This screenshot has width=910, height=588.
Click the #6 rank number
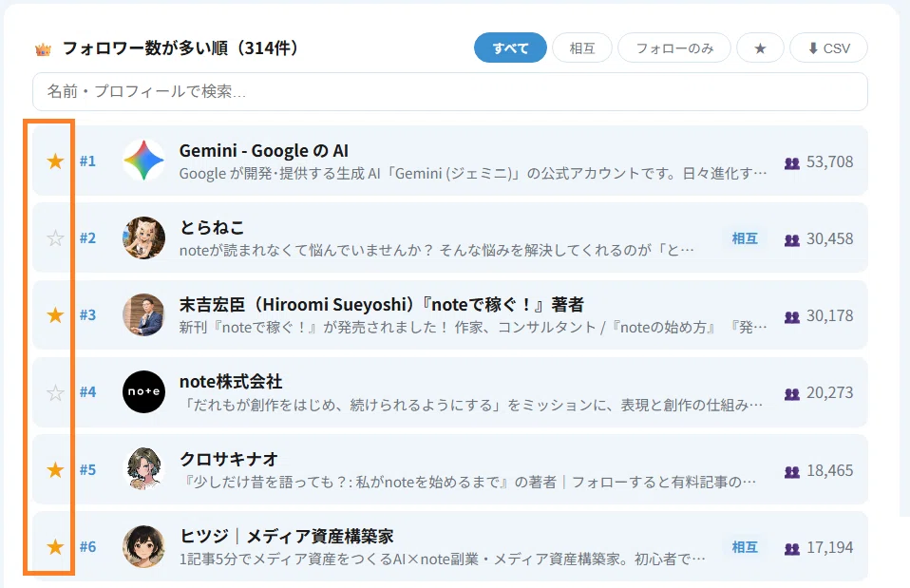pos(87,547)
